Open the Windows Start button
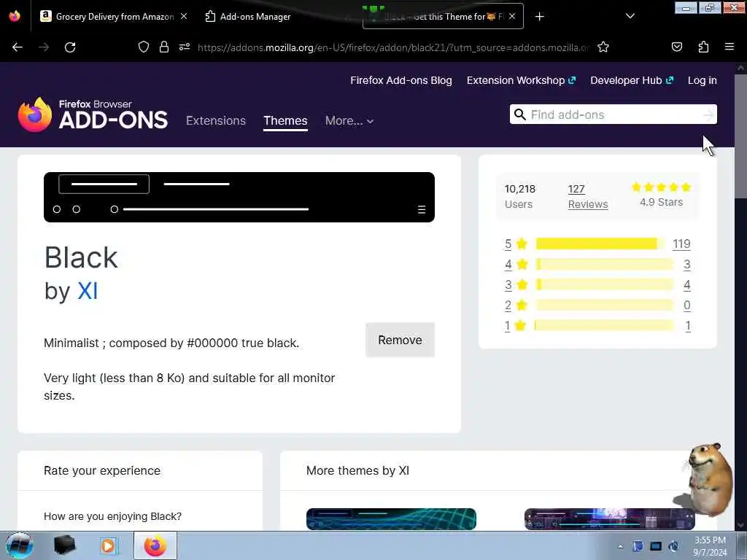 click(x=20, y=545)
